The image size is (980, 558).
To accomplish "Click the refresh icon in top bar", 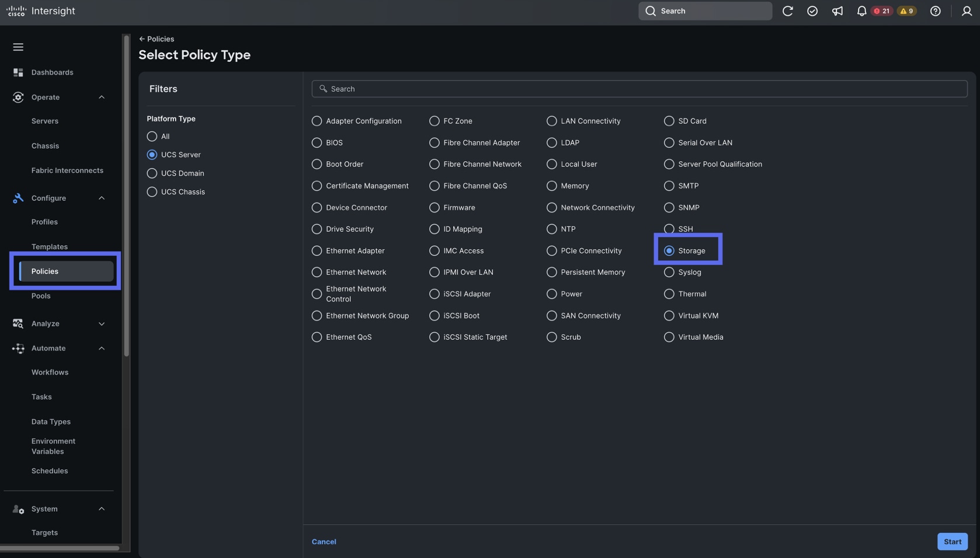I will 787,11.
